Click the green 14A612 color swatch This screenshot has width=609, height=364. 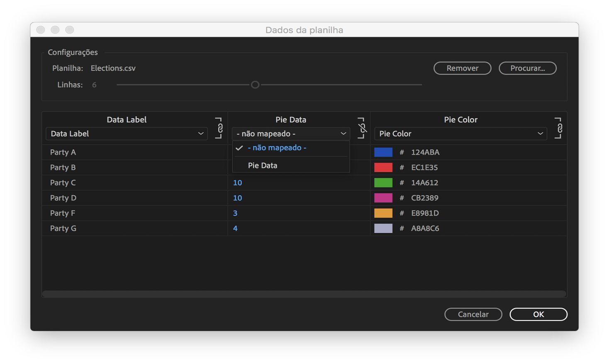[383, 182]
